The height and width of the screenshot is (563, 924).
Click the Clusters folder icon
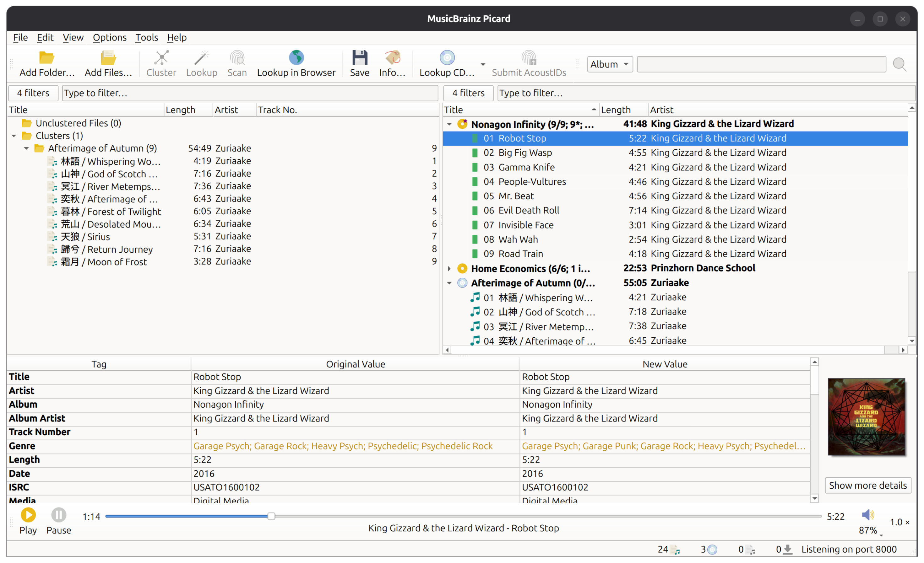27,136
